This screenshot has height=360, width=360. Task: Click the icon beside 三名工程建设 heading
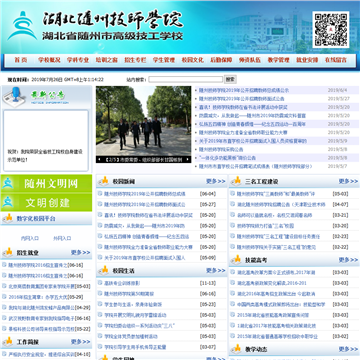[x=236, y=181]
